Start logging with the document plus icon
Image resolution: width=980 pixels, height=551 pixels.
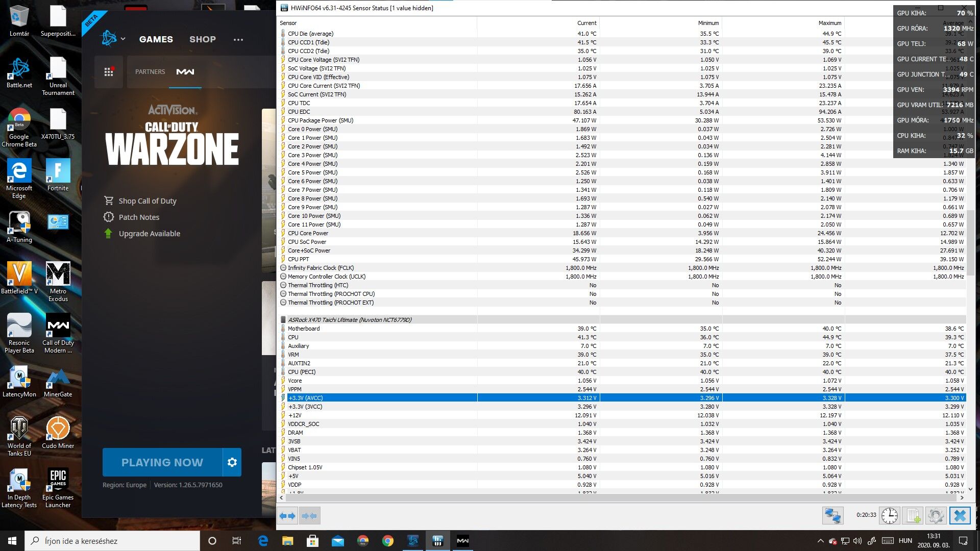tap(913, 516)
